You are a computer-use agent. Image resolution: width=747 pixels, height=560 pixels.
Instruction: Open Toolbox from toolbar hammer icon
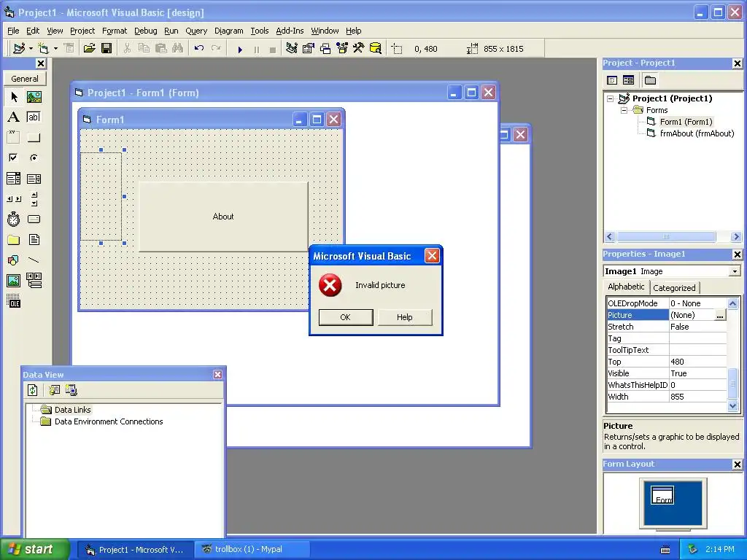click(x=358, y=48)
